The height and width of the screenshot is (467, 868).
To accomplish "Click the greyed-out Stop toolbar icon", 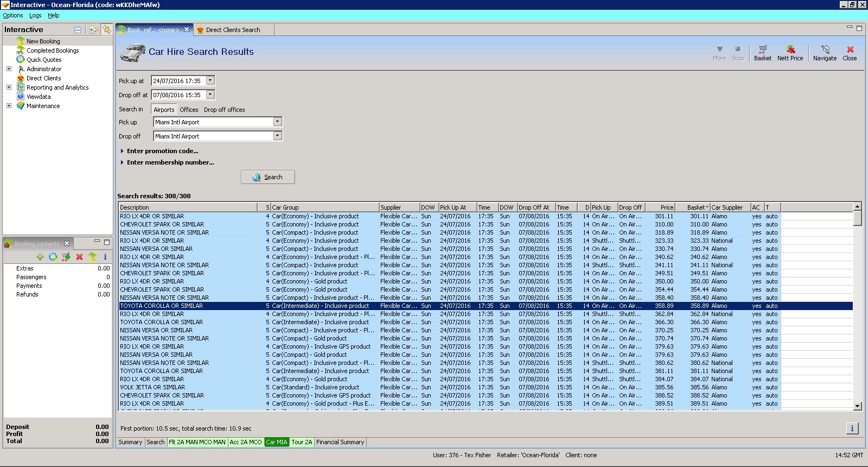I will 738,49.
